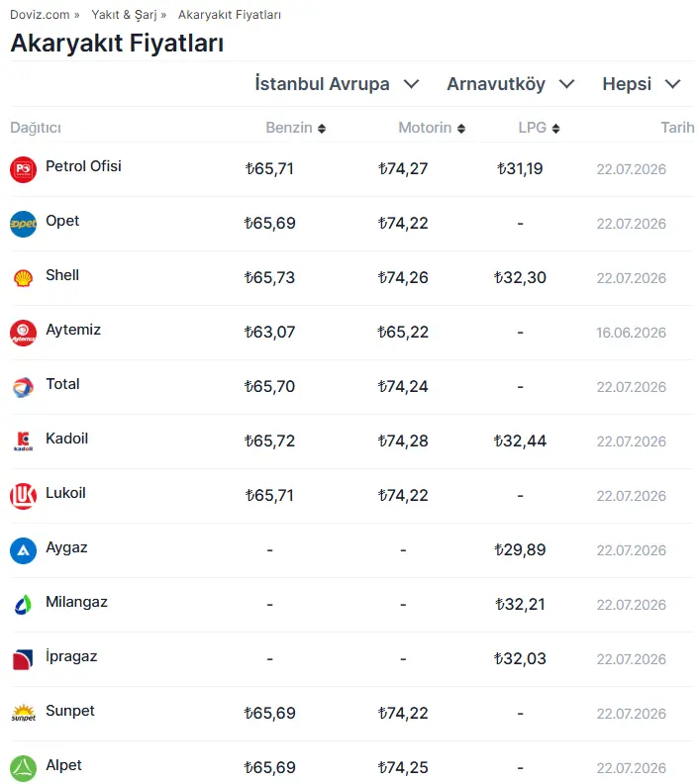Click the Kadoil logo icon
Viewport: 698px width, 784px height.
(23, 442)
